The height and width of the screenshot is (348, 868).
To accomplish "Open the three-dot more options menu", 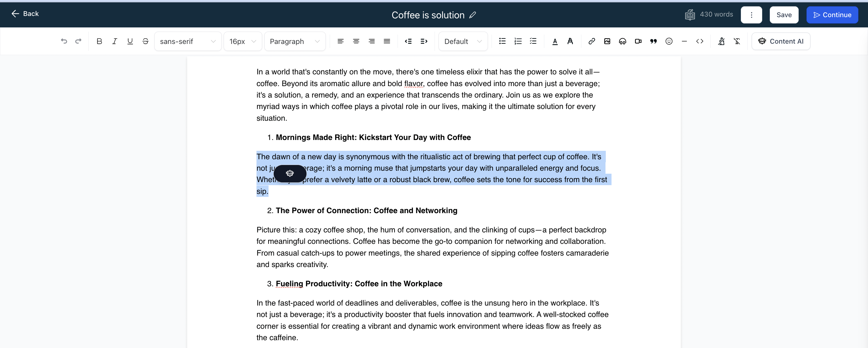I will (x=751, y=15).
